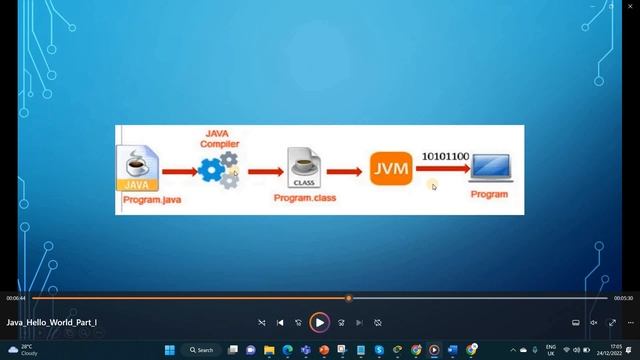Image resolution: width=640 pixels, height=360 pixels.
Task: Close the media player window
Action: point(630,6)
